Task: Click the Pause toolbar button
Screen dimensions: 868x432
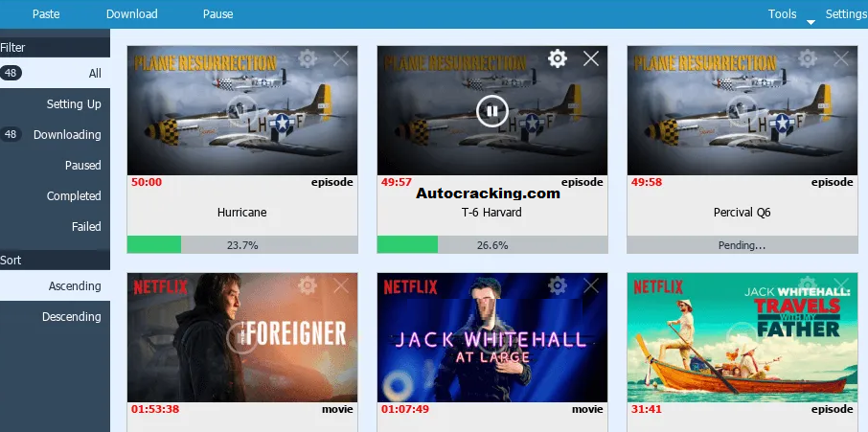Action: pyautogui.click(x=218, y=13)
